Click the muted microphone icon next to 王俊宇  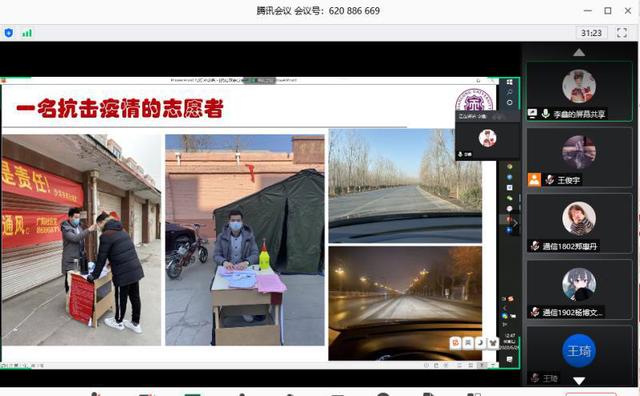(550, 180)
